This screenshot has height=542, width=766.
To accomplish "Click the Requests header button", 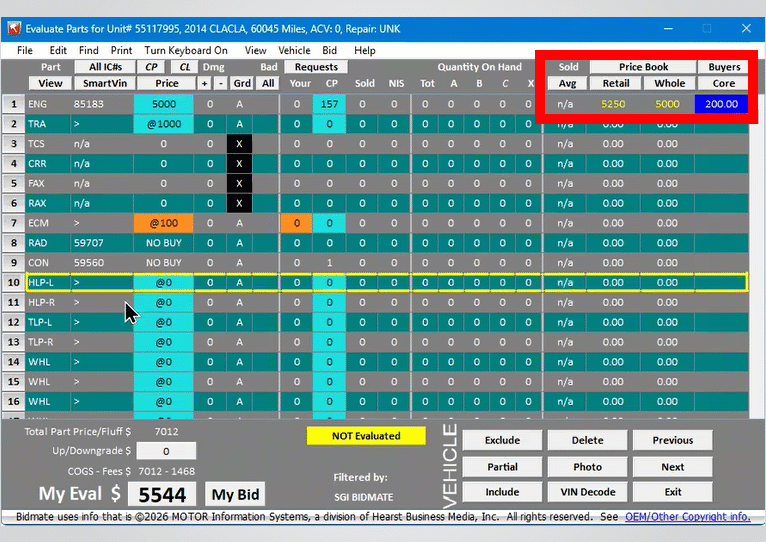I will 316,67.
